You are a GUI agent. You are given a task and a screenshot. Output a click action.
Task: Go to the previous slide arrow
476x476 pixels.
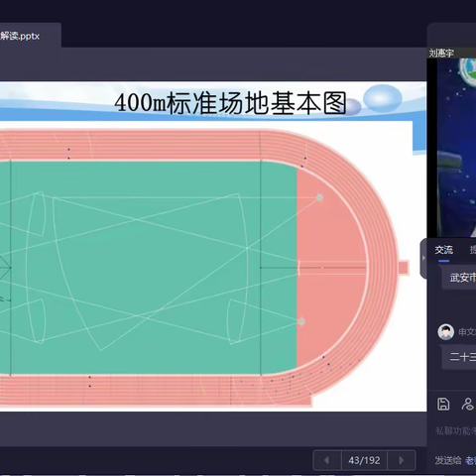(327, 460)
